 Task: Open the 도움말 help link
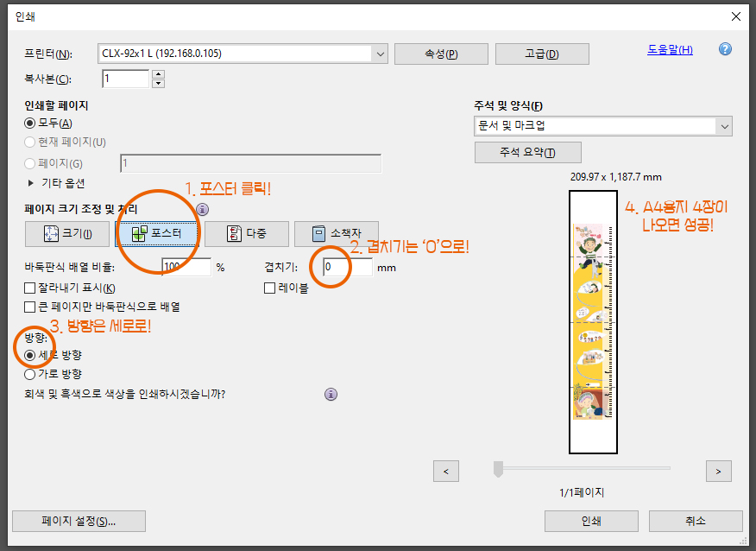click(x=670, y=49)
